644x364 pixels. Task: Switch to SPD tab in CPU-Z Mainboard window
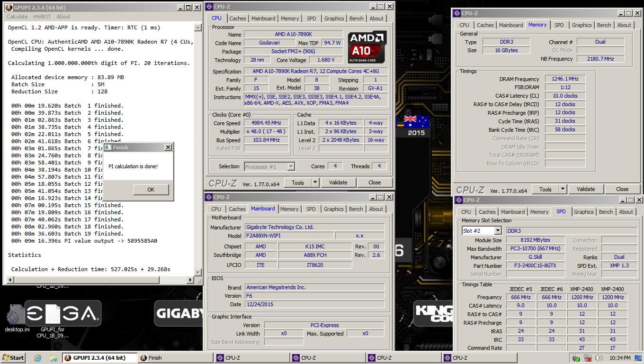coord(311,209)
